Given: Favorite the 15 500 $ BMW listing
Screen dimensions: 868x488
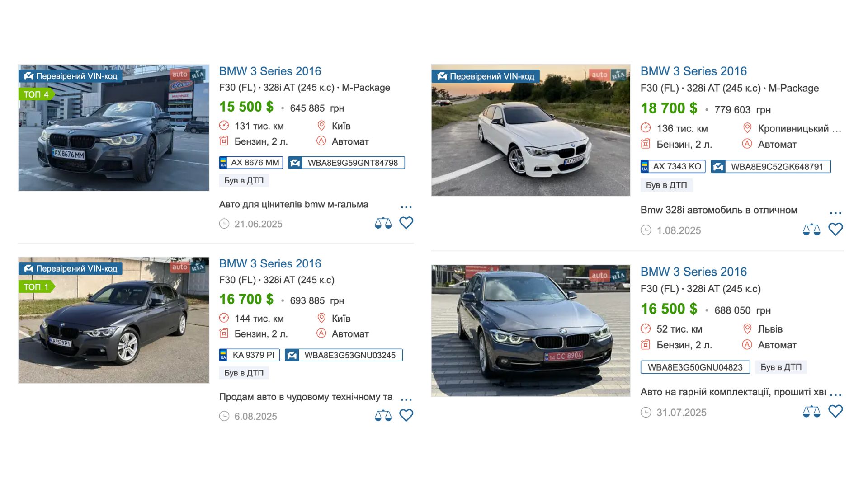Looking at the screenshot, I should click(x=406, y=223).
